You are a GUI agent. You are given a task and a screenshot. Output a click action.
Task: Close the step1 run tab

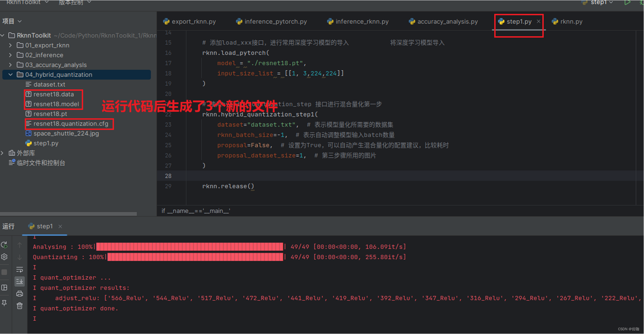click(x=60, y=226)
